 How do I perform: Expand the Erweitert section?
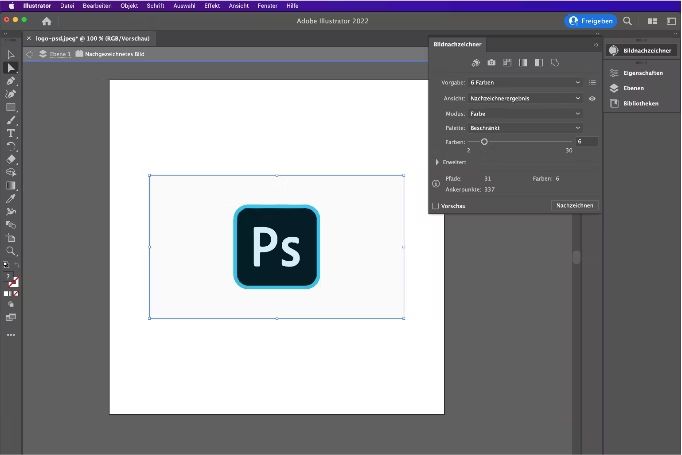(437, 162)
